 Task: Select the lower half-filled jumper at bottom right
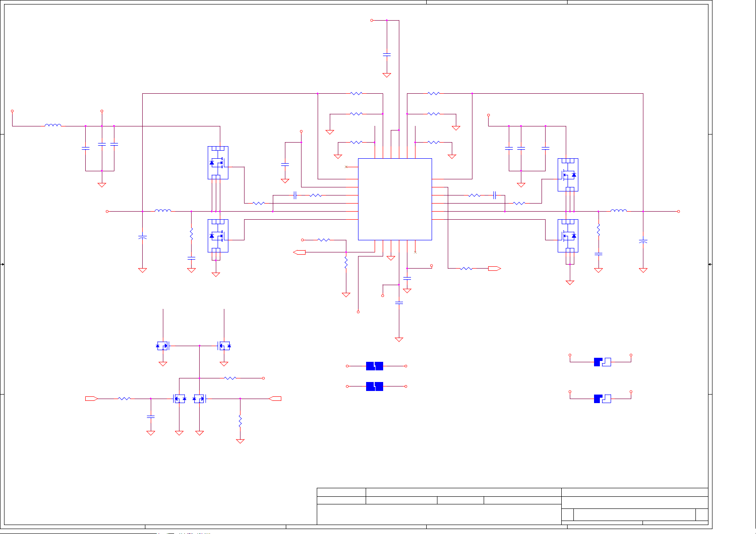[x=603, y=399]
